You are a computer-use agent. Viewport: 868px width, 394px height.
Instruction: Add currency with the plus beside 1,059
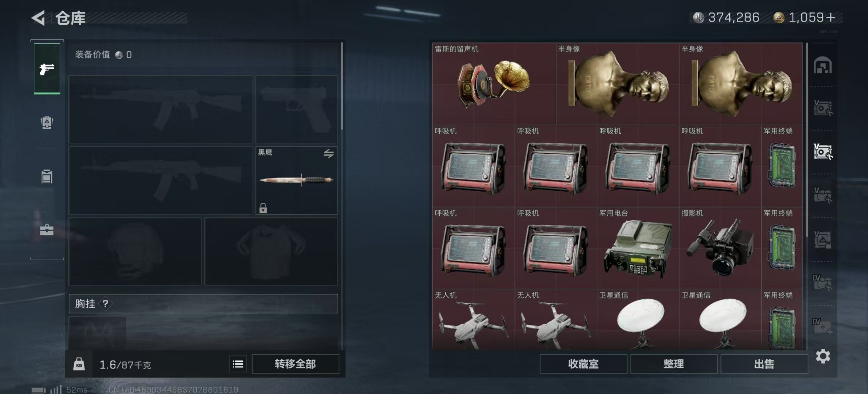830,18
